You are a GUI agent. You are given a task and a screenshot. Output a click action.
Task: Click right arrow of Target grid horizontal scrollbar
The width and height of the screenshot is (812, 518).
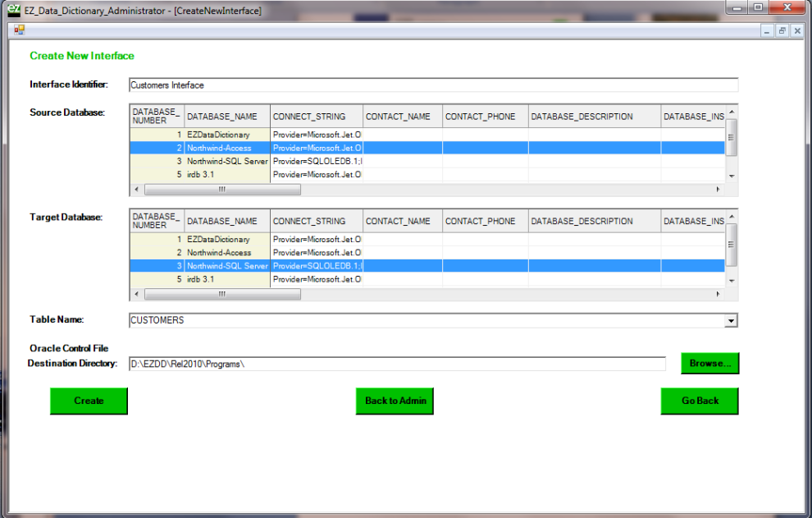718,294
